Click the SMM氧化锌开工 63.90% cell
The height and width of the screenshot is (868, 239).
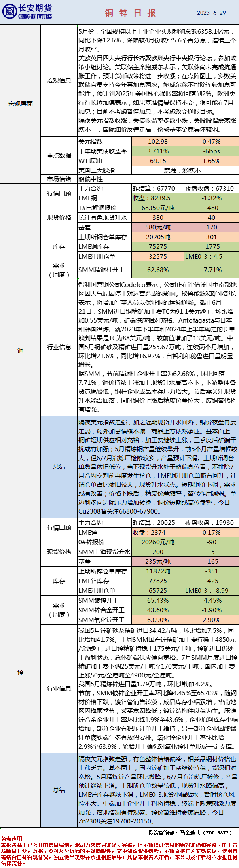[x=158, y=620]
